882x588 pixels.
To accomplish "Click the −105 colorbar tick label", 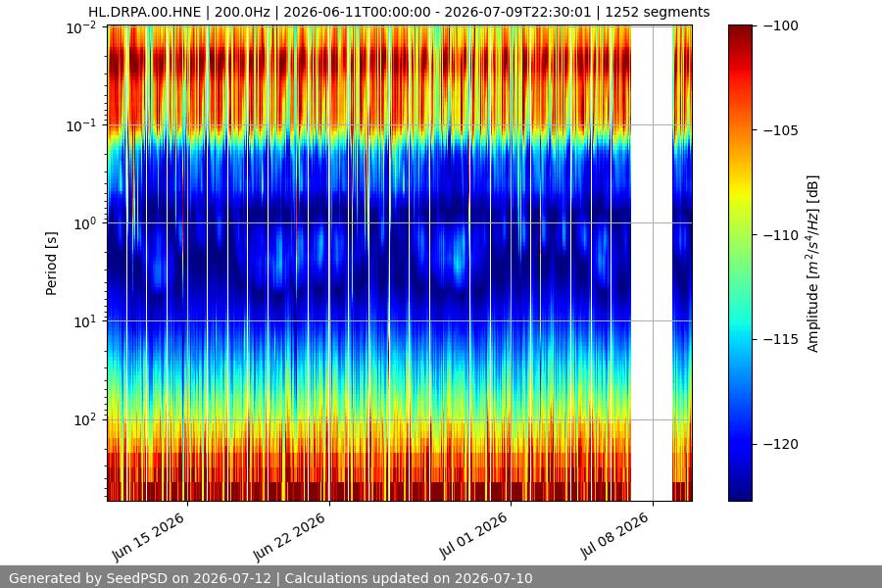I will [781, 130].
